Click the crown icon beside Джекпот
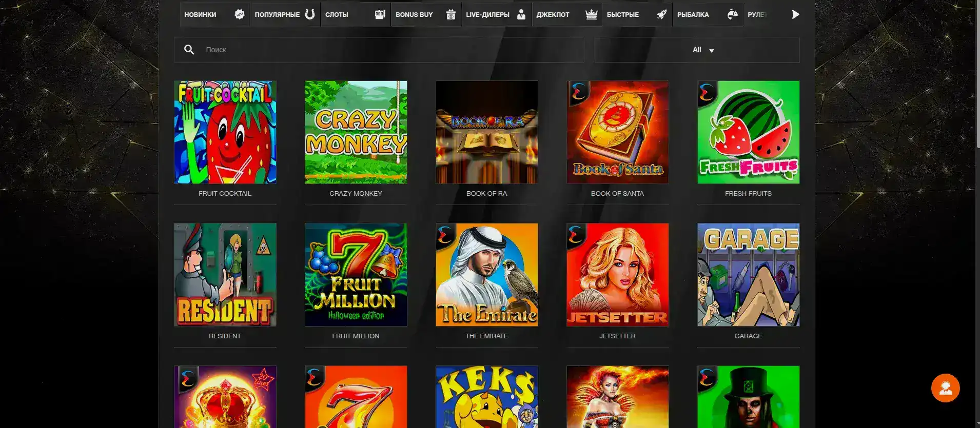The width and height of the screenshot is (980, 428). (591, 14)
